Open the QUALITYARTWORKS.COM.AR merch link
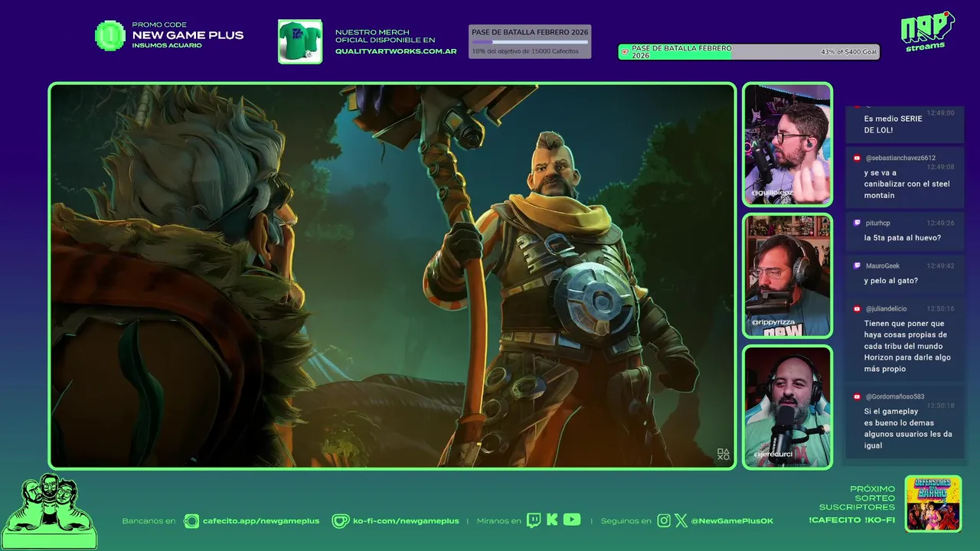Image resolution: width=980 pixels, height=551 pixels. 396,51
